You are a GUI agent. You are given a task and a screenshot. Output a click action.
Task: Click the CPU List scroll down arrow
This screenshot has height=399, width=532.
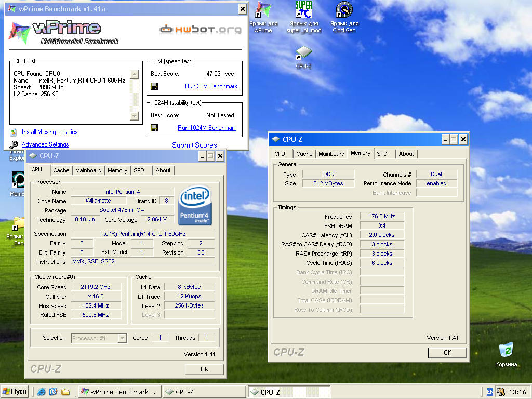135,116
